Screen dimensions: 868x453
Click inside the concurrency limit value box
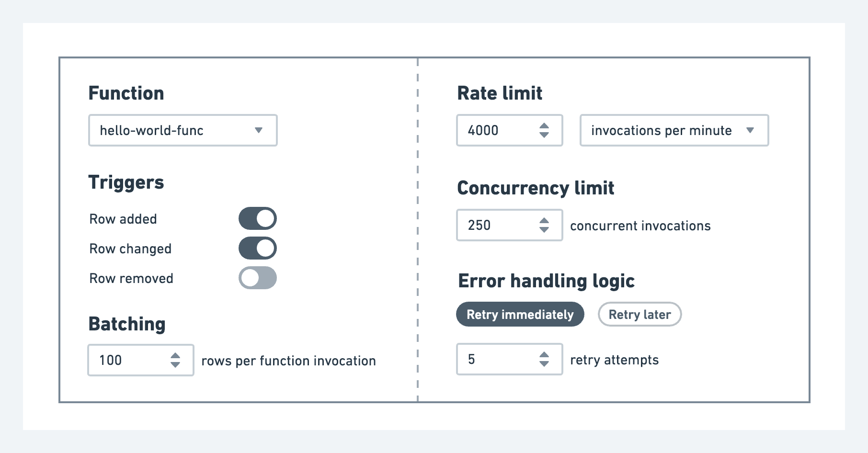click(493, 225)
